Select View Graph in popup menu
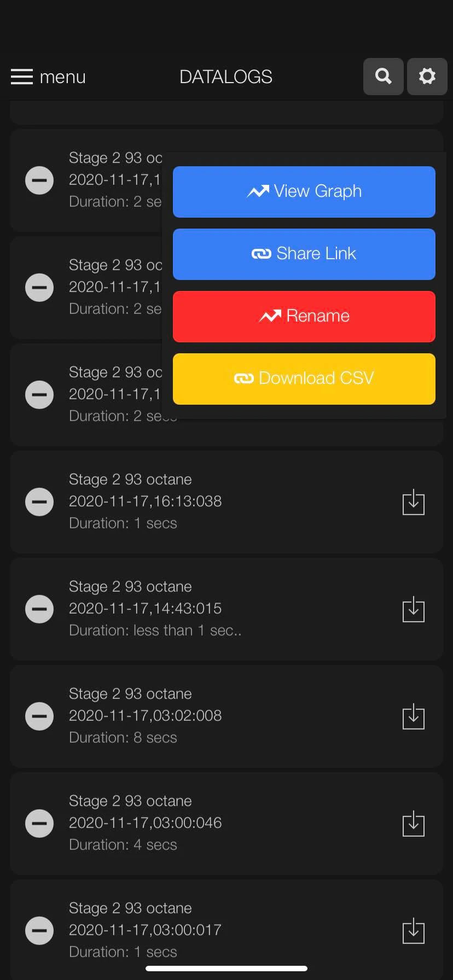The image size is (453, 980). 304,192
